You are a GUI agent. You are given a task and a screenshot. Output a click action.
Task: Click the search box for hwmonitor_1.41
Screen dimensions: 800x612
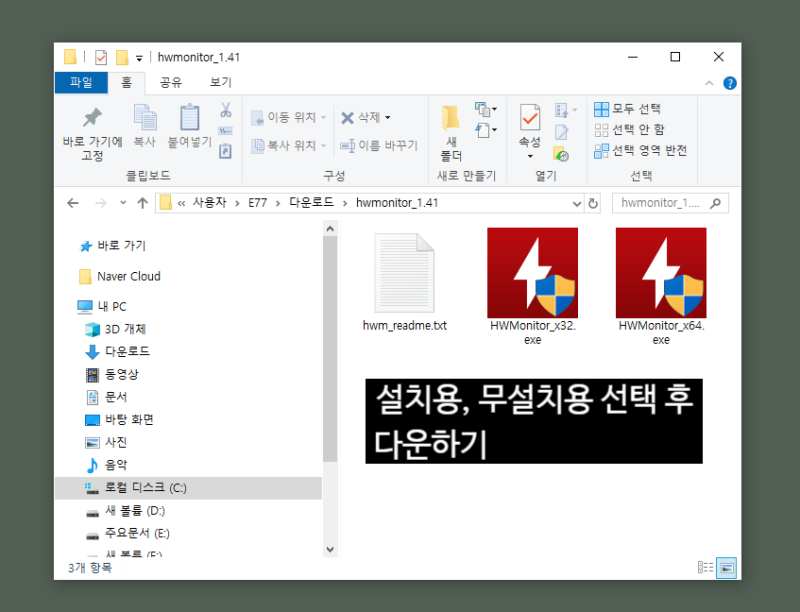point(670,203)
